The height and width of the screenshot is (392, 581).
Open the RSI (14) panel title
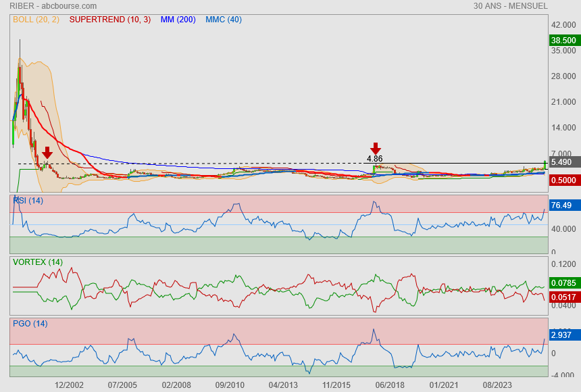pos(28,199)
